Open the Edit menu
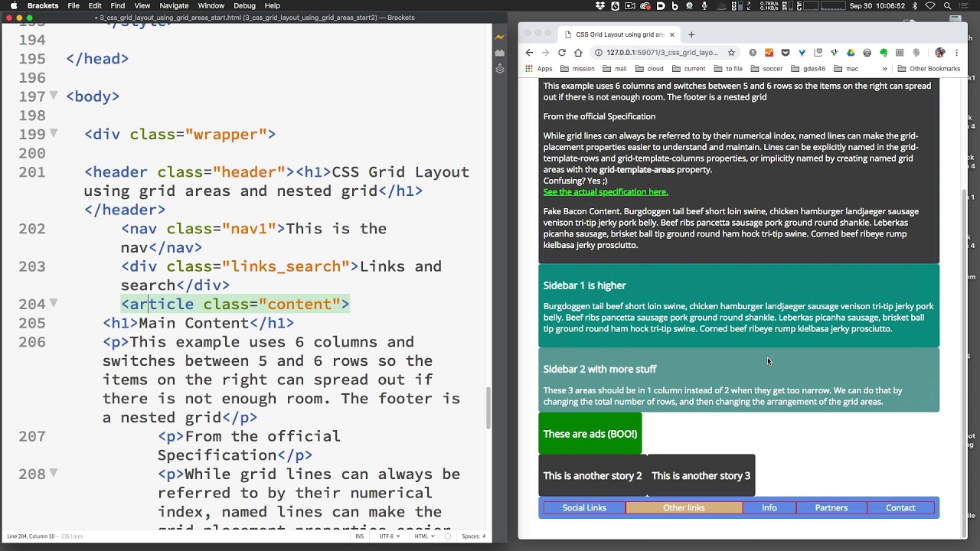Image resolution: width=980 pixels, height=551 pixels. [95, 6]
